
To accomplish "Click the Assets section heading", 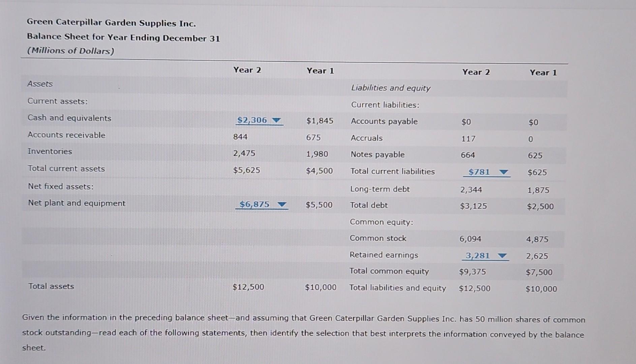I will point(40,84).
